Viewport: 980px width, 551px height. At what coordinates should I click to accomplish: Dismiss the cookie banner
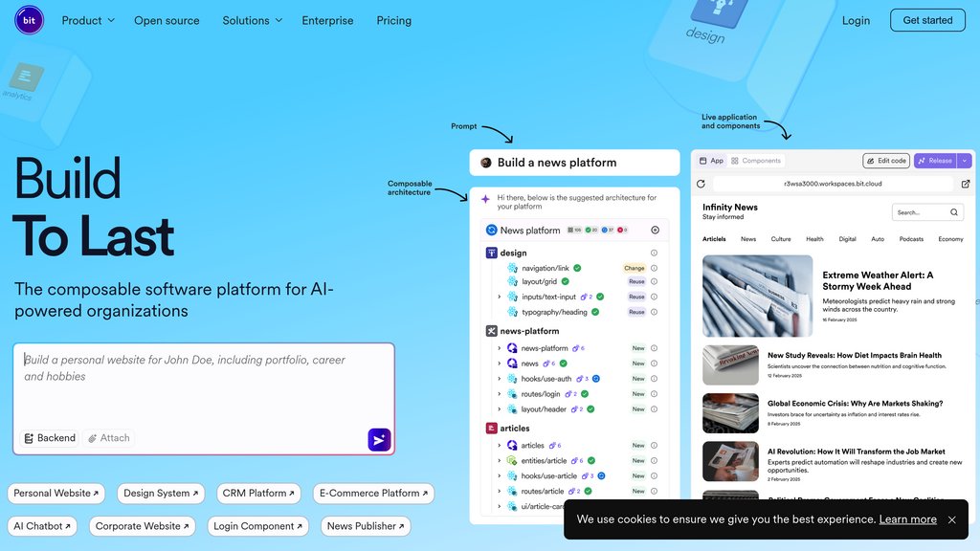coord(952,519)
